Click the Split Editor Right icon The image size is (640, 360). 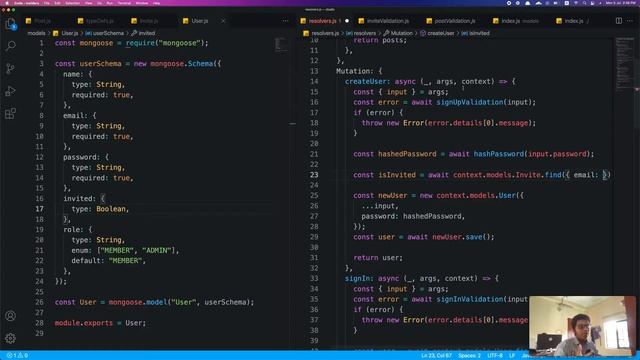[619, 21]
